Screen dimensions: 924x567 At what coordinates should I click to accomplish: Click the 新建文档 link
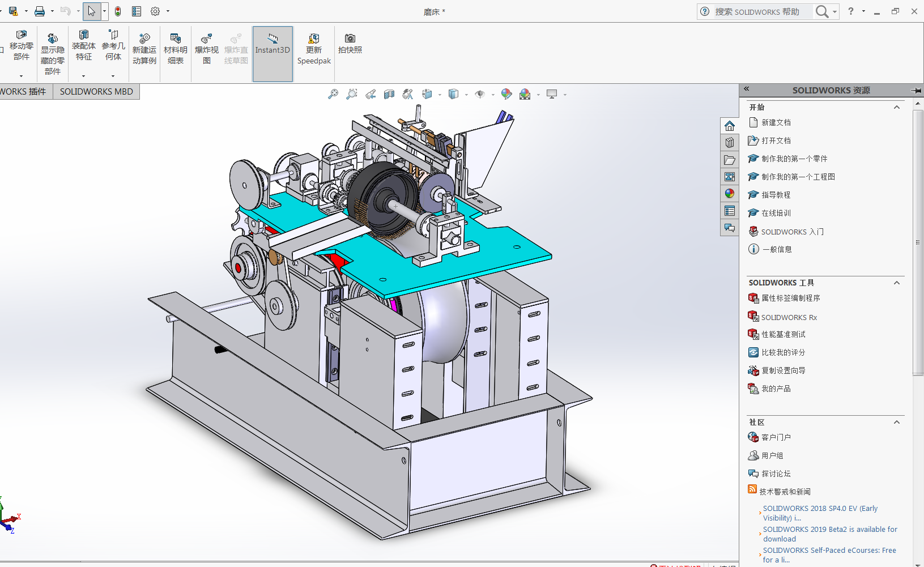pyautogui.click(x=776, y=122)
